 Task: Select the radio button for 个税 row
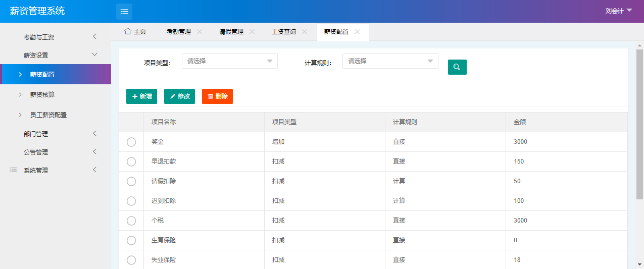(x=131, y=221)
